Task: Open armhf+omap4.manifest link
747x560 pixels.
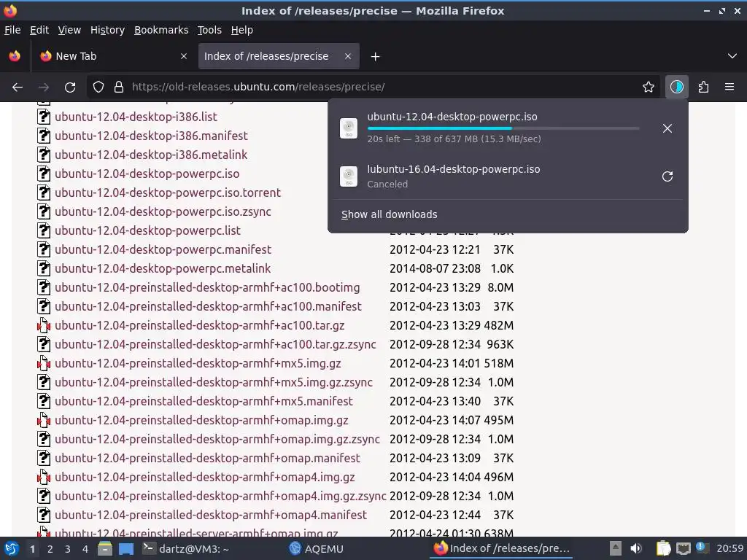Action: pyautogui.click(x=211, y=515)
